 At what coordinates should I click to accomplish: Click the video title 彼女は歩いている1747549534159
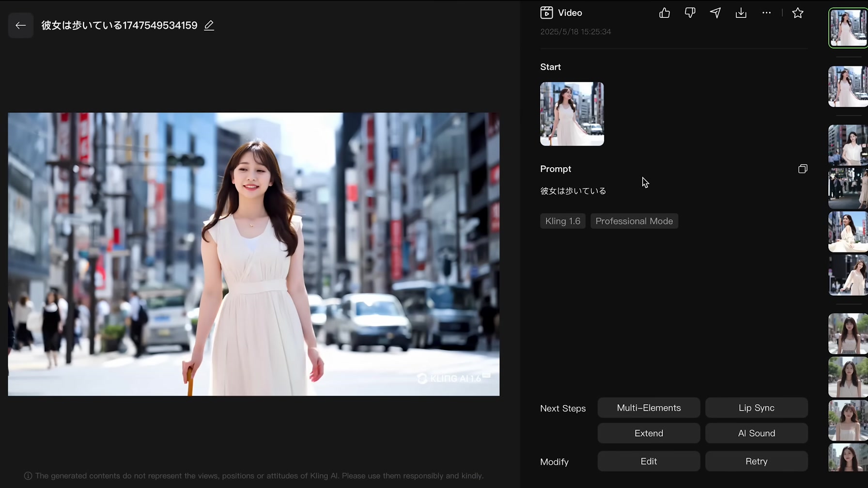point(119,25)
